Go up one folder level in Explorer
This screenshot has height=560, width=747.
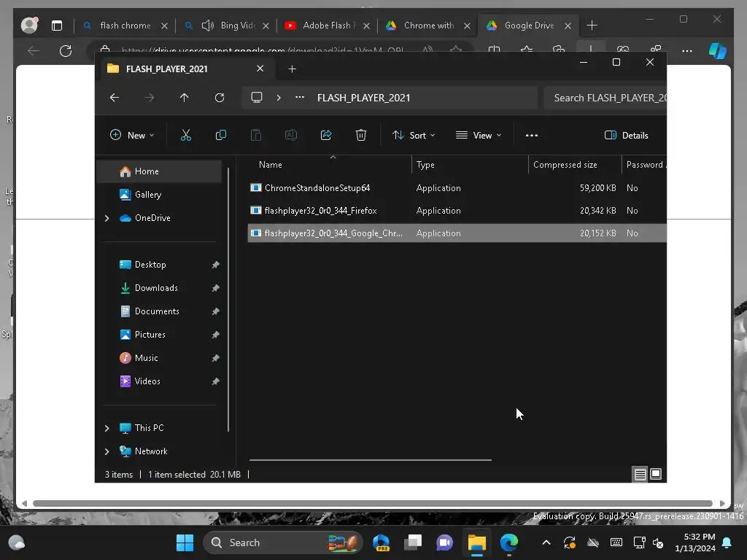click(x=185, y=98)
